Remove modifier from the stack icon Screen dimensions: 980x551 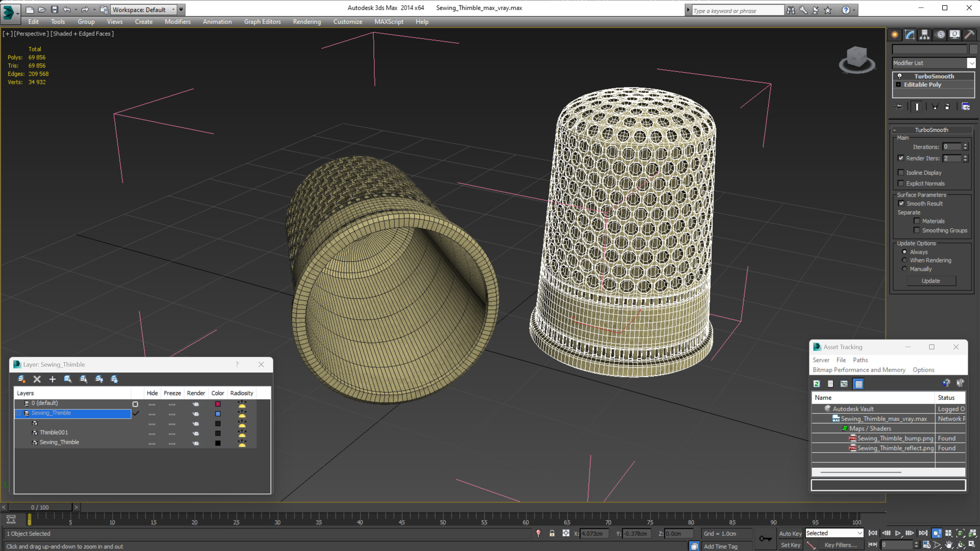pos(947,107)
